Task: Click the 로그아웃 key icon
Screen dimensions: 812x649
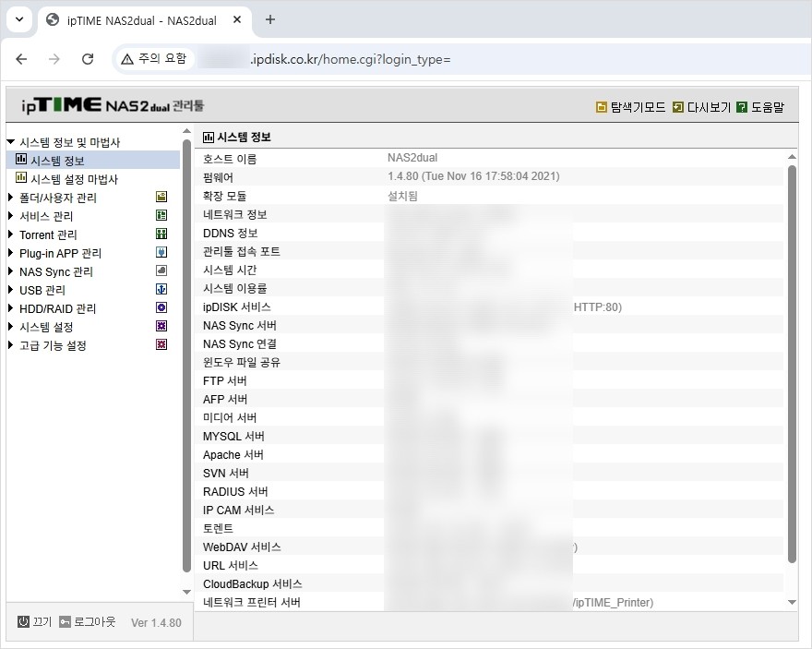Action: (65, 621)
